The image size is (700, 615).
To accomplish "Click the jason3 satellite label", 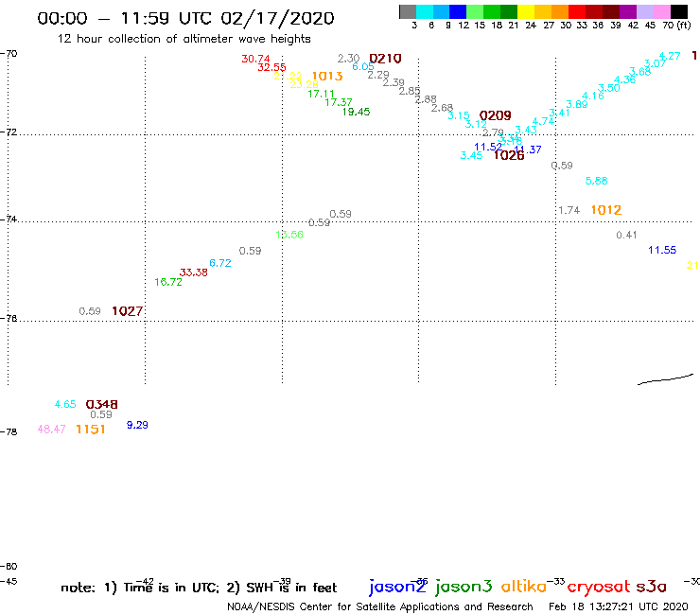I will tap(464, 588).
